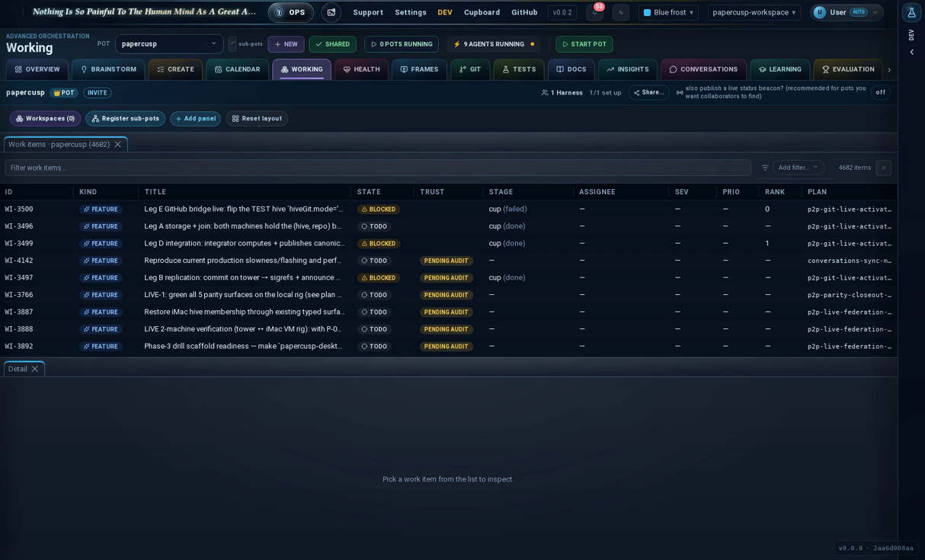Open Workspaces (0) button
This screenshot has width=925, height=560.
(45, 119)
